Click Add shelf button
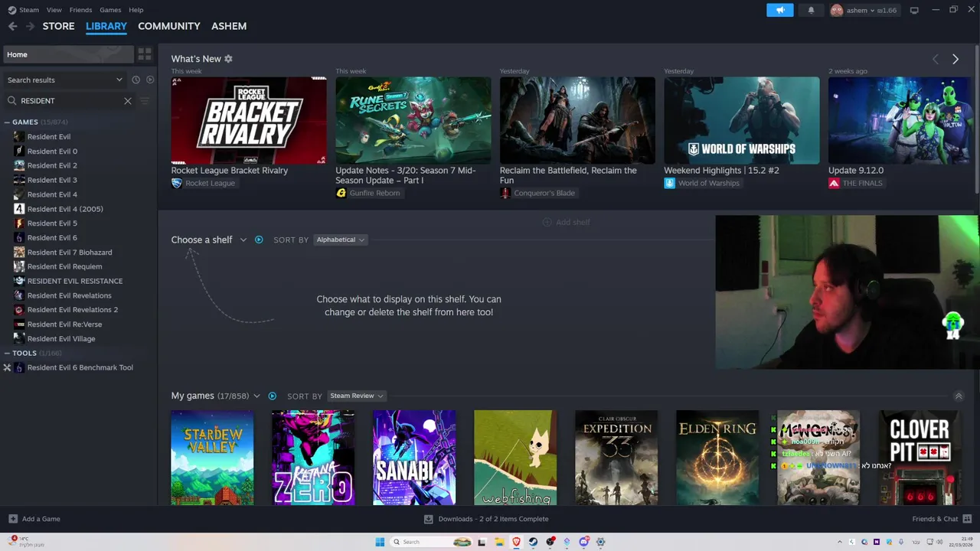 click(x=566, y=222)
